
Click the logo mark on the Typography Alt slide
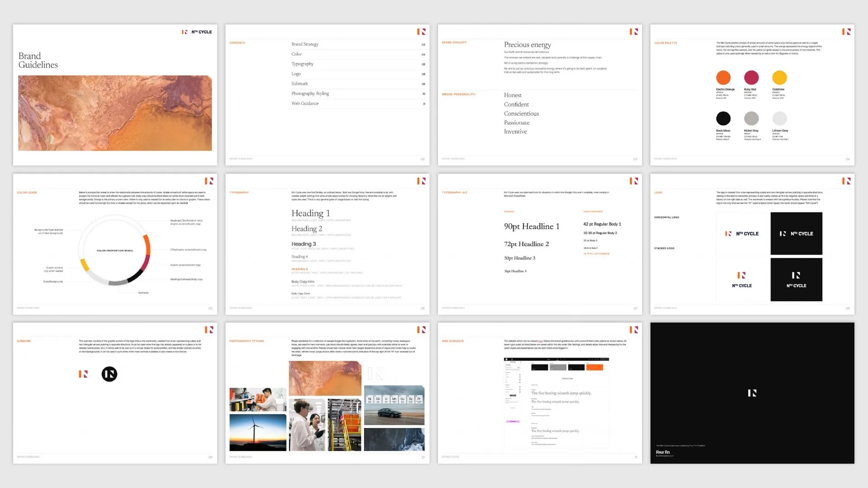633,181
